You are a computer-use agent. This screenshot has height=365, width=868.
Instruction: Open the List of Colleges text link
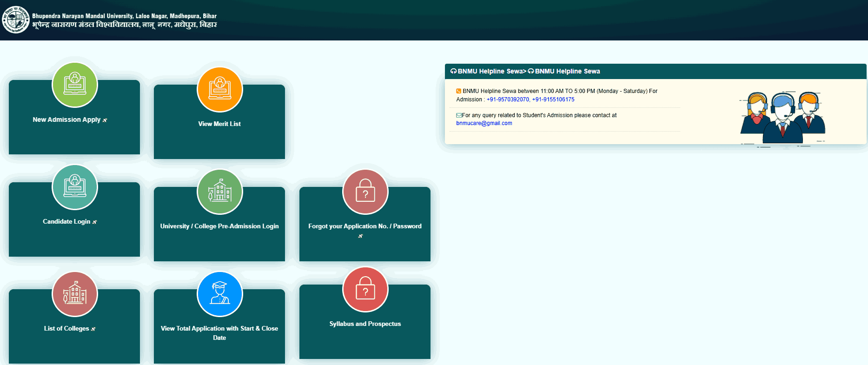(x=66, y=329)
